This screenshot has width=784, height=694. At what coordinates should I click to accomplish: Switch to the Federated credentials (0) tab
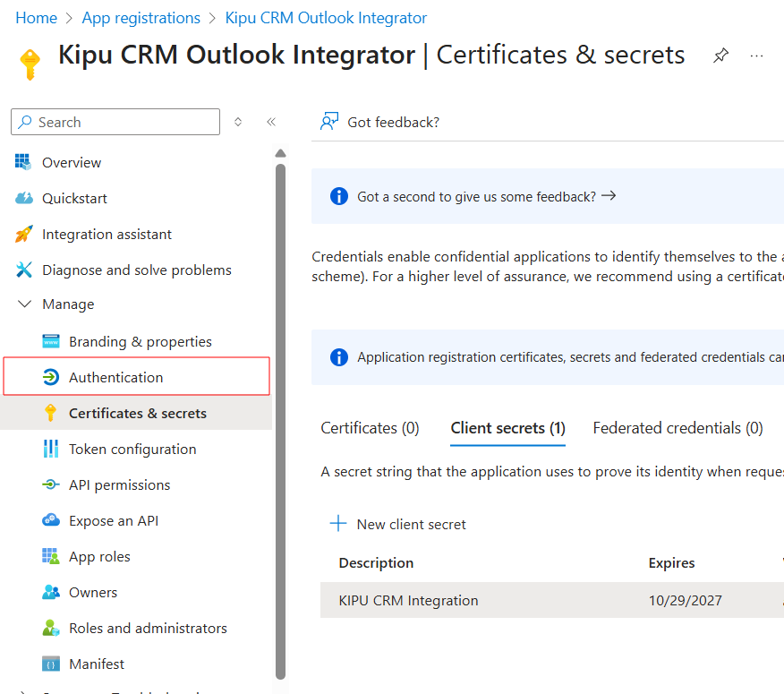[677, 428]
